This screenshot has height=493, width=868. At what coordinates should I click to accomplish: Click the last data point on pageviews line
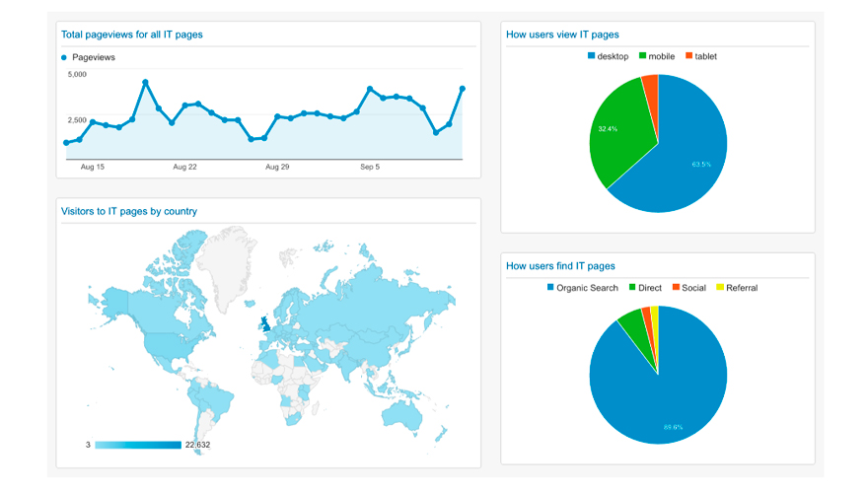tap(462, 89)
